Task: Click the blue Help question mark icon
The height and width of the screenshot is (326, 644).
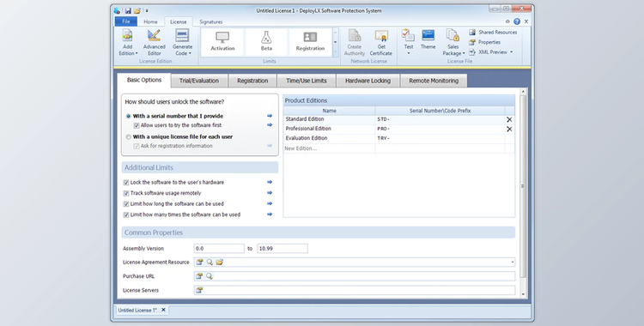Action: click(x=517, y=21)
